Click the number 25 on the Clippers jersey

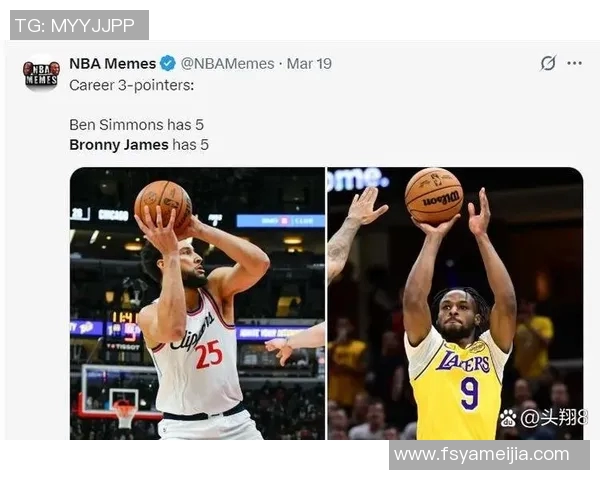208,354
